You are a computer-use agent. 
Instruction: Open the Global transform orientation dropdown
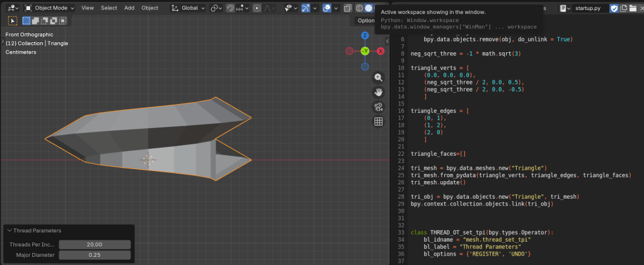(x=189, y=8)
